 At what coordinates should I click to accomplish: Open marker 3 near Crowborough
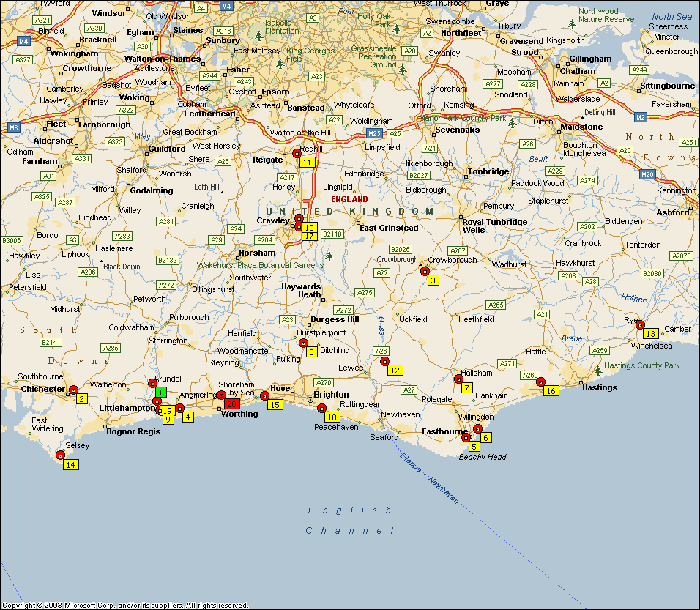pos(433,280)
